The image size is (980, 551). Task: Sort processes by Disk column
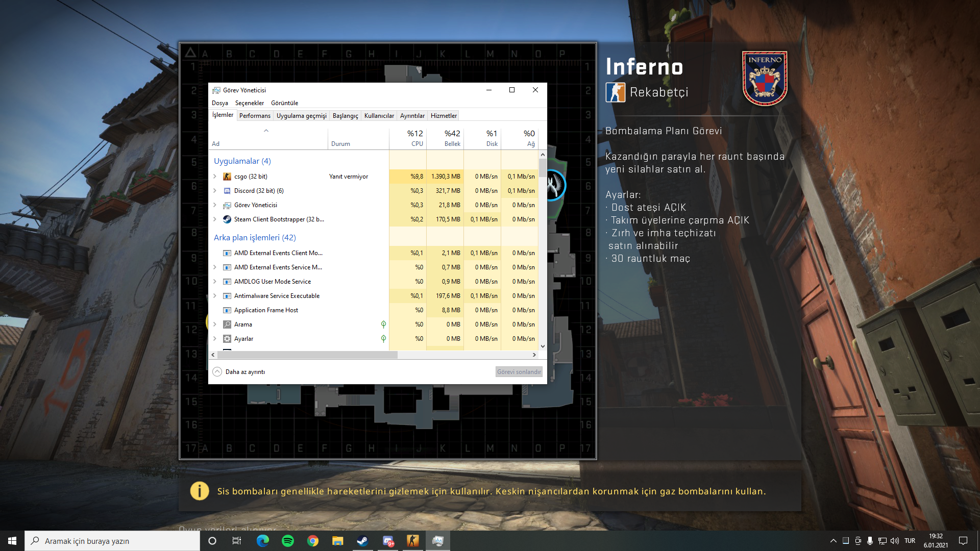pyautogui.click(x=482, y=138)
